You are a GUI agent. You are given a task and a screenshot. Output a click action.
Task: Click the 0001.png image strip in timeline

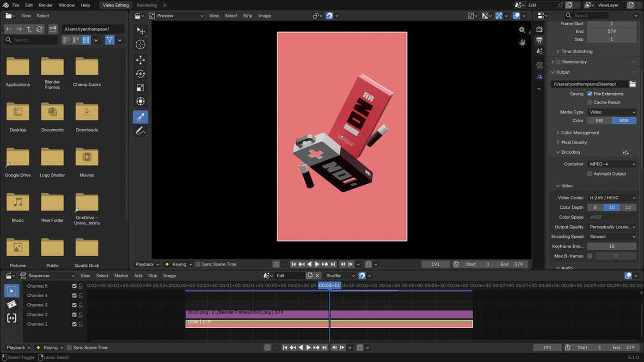tap(254, 314)
